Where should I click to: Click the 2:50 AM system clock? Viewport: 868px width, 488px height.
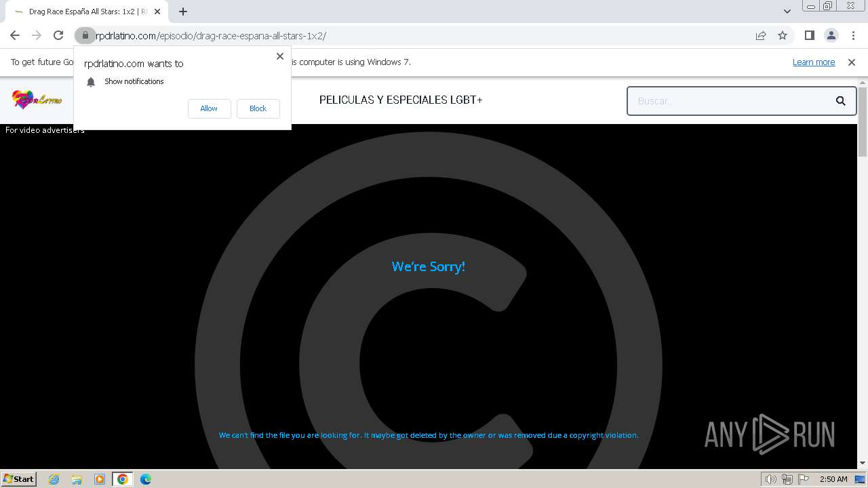[833, 479]
